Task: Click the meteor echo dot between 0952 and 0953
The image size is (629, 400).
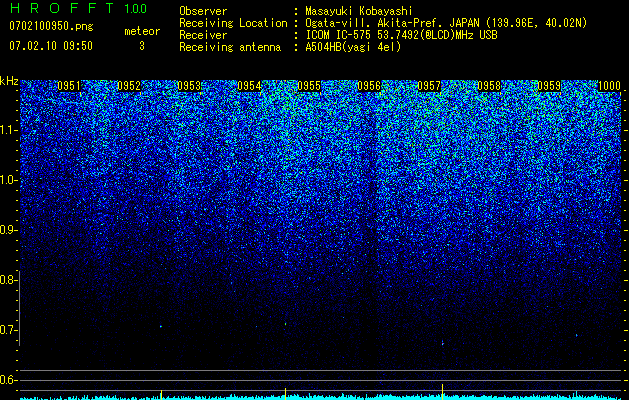Action: click(x=161, y=326)
